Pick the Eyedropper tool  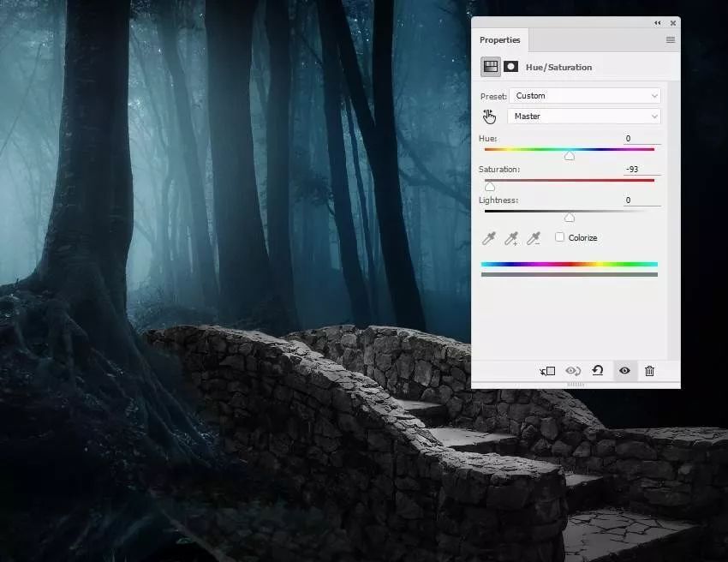pos(489,238)
